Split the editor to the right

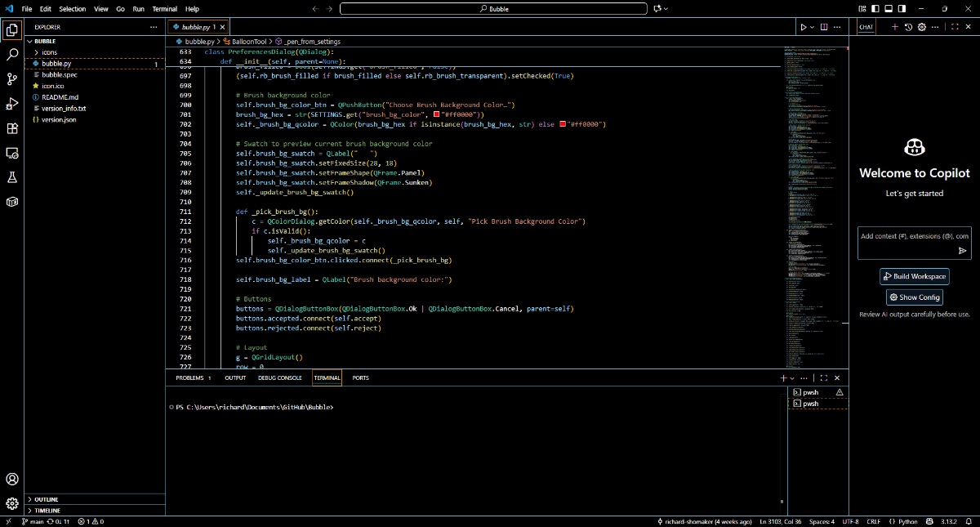[823, 27]
